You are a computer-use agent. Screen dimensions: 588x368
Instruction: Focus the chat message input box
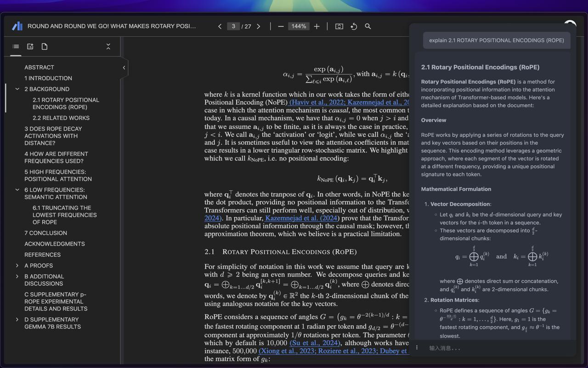pyautogui.click(x=496, y=348)
